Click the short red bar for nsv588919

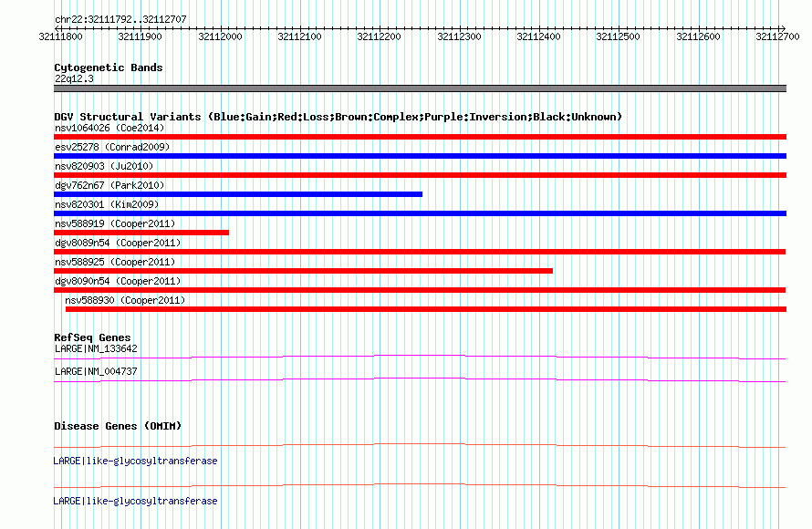click(x=141, y=233)
